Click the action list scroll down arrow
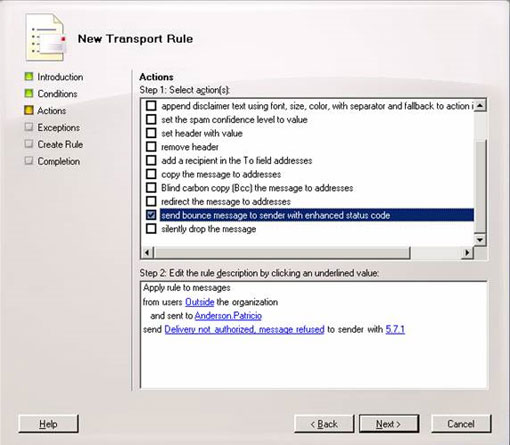Viewport: 510px width, 445px height. point(480,240)
